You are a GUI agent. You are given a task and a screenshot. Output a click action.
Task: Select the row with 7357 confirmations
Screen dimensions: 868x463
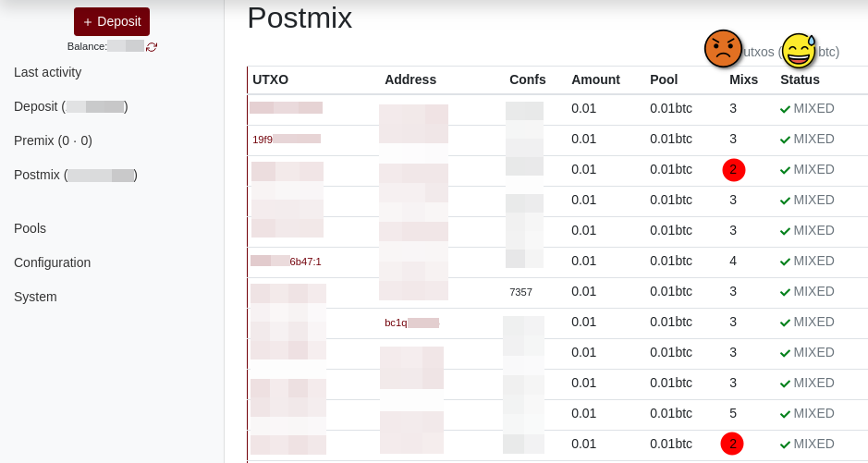[557, 292]
